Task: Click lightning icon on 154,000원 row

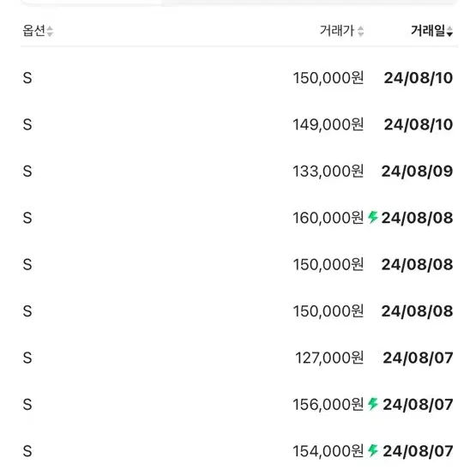Action: [373, 450]
